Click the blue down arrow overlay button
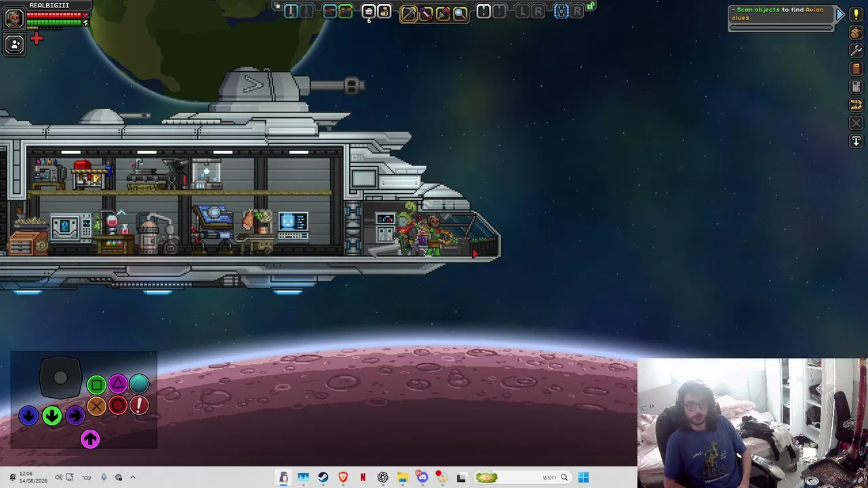 click(28, 415)
